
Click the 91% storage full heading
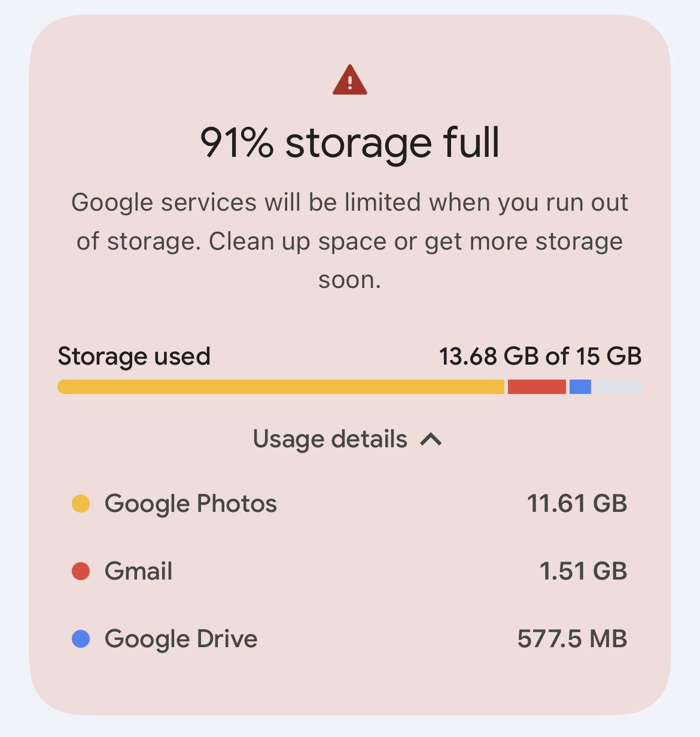[x=350, y=143]
